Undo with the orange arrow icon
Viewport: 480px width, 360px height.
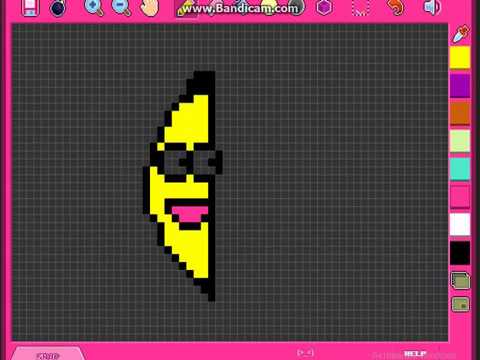click(396, 8)
